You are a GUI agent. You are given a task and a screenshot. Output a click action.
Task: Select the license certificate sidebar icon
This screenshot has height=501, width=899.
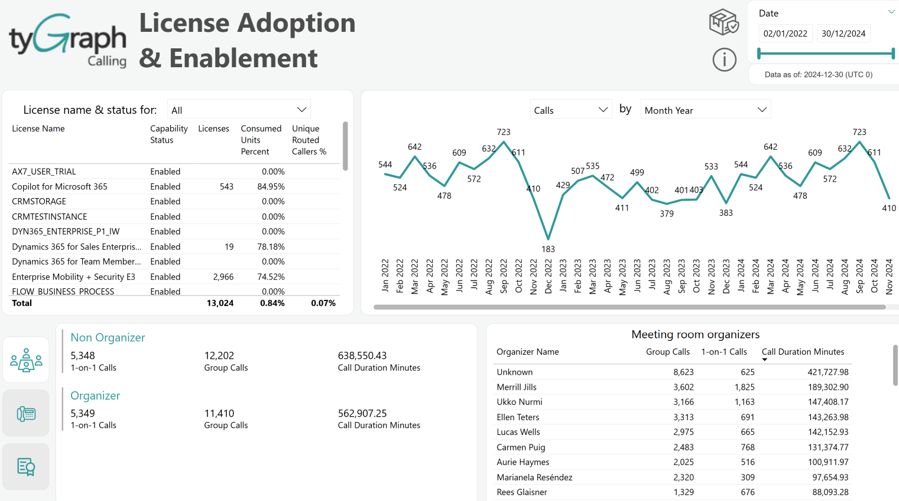26,467
